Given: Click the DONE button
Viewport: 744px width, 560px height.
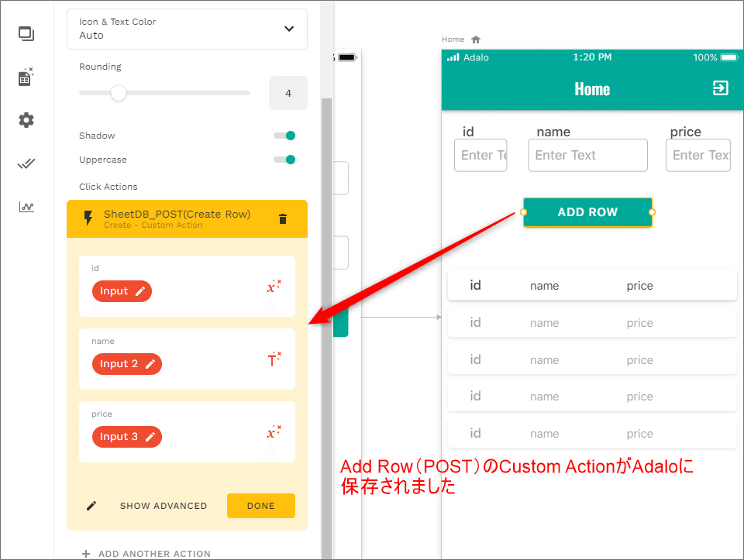Looking at the screenshot, I should (x=261, y=506).
